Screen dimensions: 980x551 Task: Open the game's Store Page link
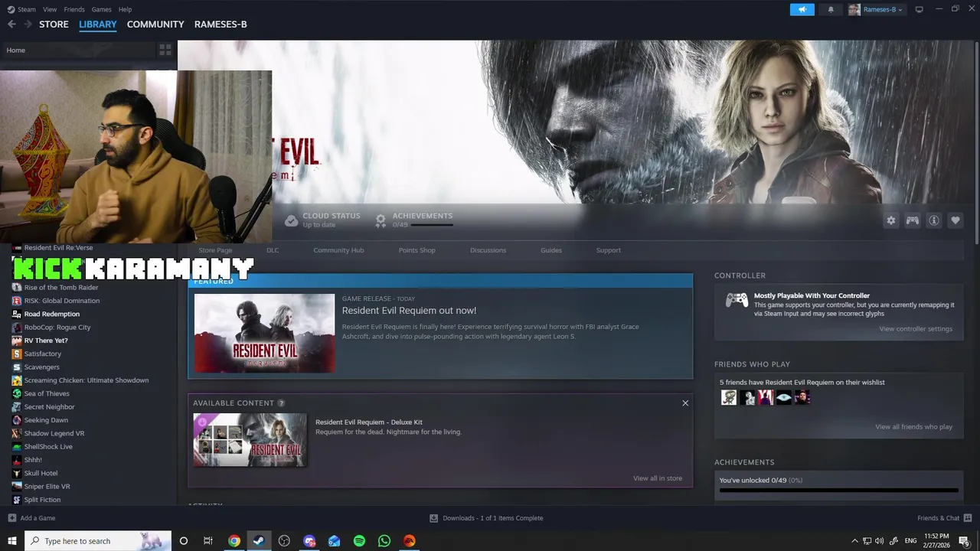(215, 250)
